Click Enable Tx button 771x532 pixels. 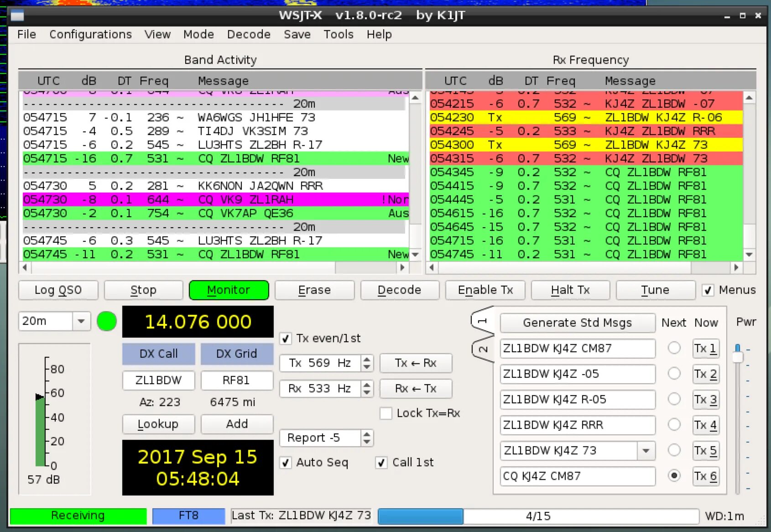click(485, 290)
